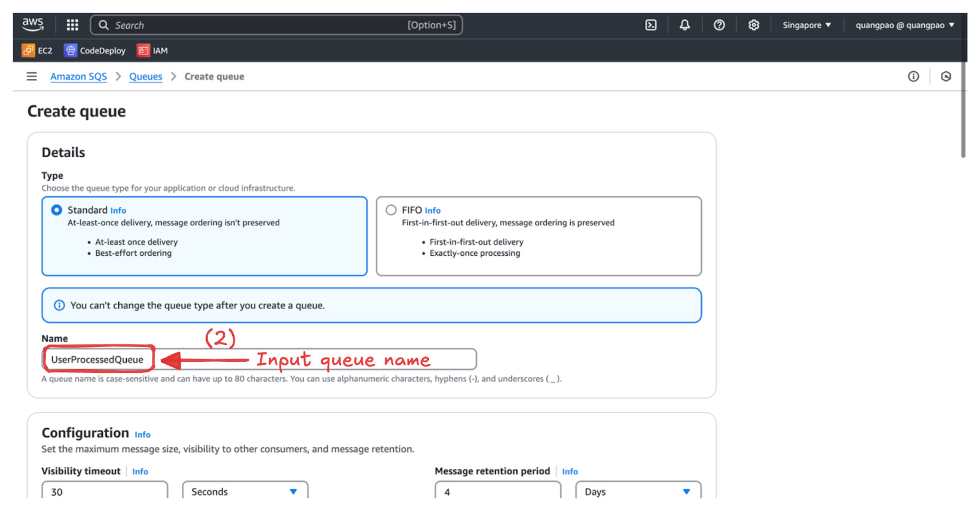
Task: Open Info link beside Visibility timeout
Action: (140, 471)
